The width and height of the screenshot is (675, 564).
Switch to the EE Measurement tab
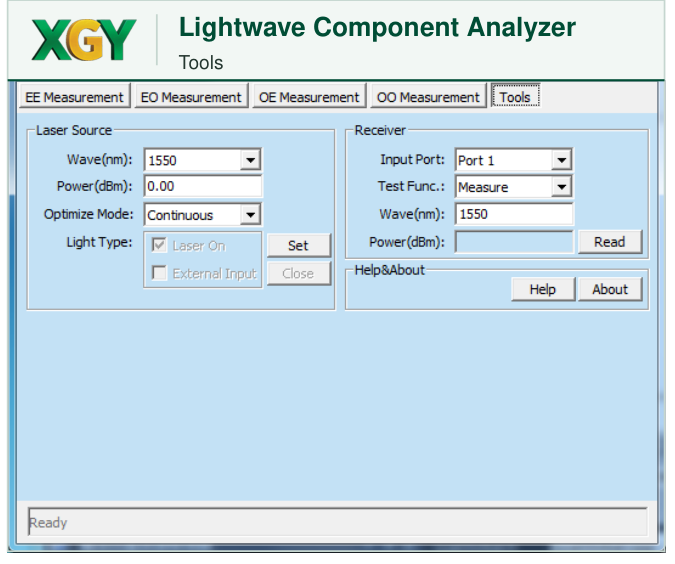(x=74, y=96)
